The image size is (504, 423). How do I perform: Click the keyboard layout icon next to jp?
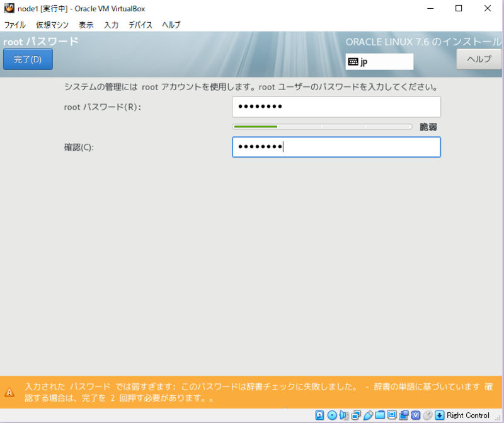[x=353, y=61]
